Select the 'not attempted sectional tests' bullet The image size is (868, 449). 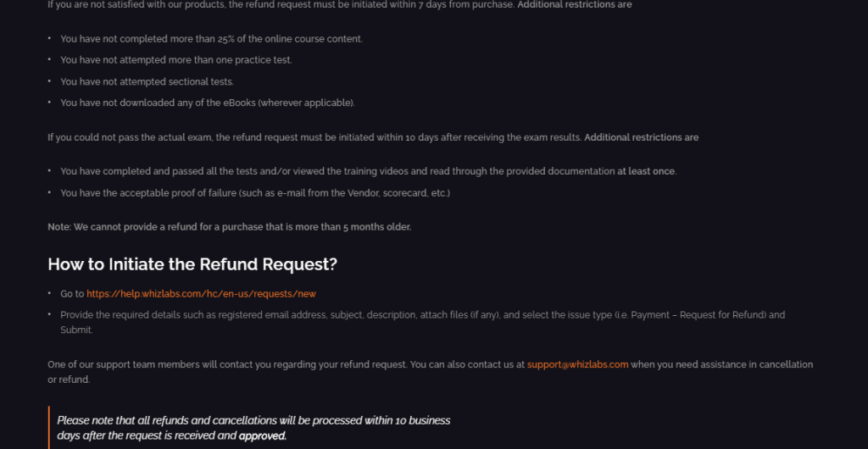pyautogui.click(x=147, y=81)
